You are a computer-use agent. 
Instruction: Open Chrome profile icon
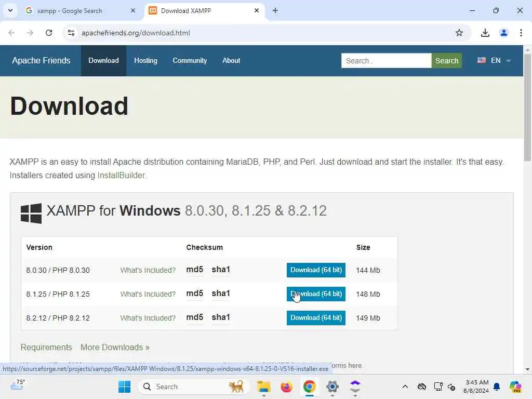click(x=503, y=33)
